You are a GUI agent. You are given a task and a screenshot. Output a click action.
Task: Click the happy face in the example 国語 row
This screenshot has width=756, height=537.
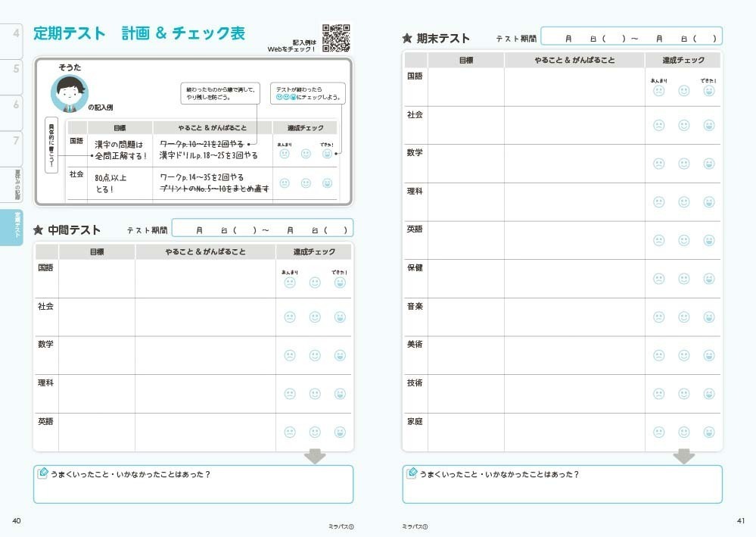327,153
